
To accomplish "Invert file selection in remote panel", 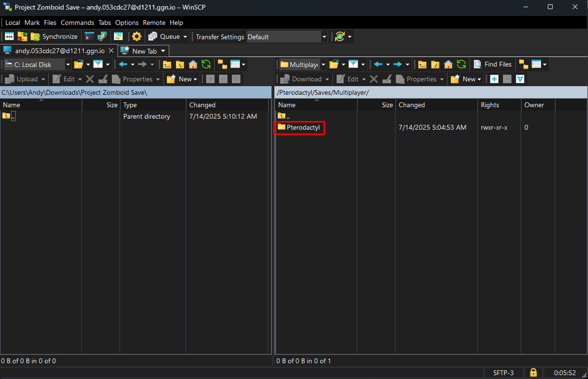I will click(x=520, y=79).
